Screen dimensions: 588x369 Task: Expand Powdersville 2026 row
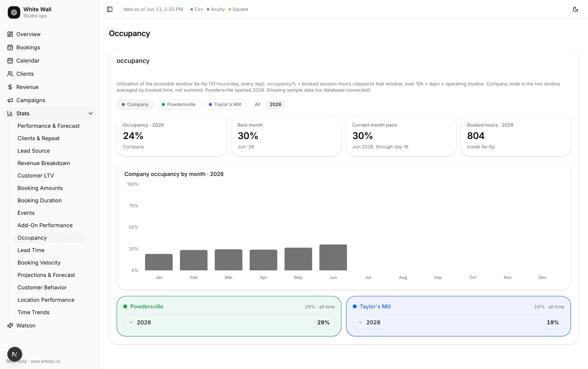(229, 322)
